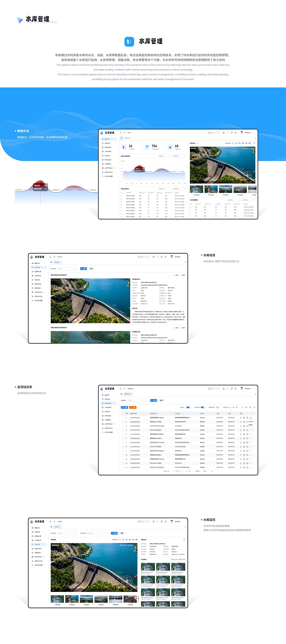The width and height of the screenshot is (286, 644).
Task: Click the table refresh icon in the 监测站信息 toolbar
Action: (242, 407)
